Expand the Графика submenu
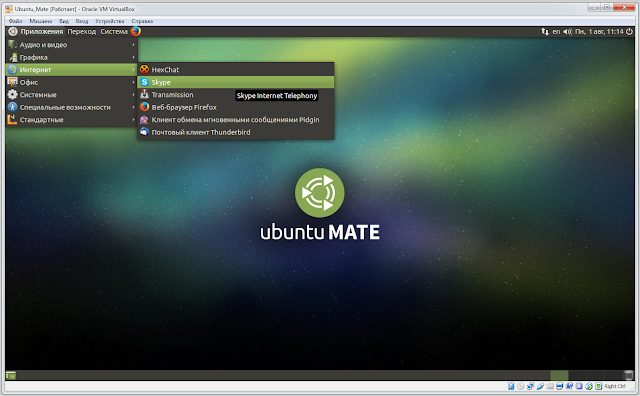This screenshot has width=640, height=396. pos(72,57)
